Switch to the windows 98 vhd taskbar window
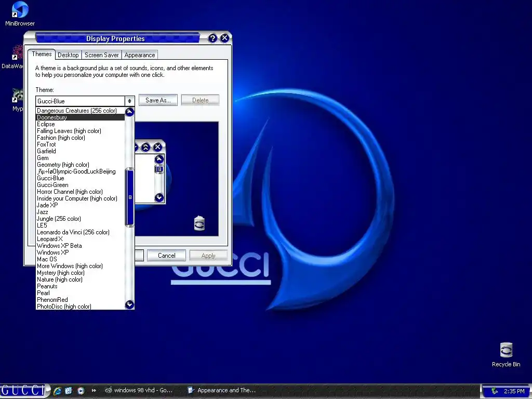This screenshot has width=532, height=399. point(139,391)
